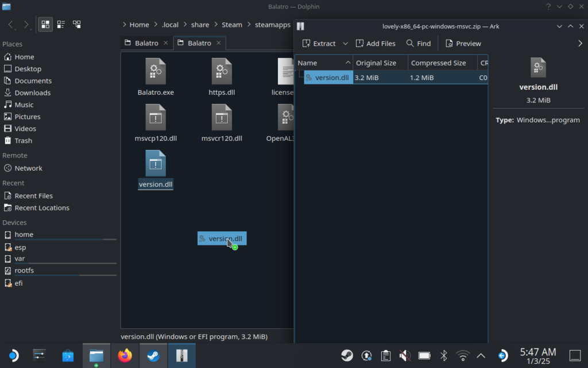Open Recent Files in the Places sidebar
This screenshot has height=368, width=588.
pos(34,195)
